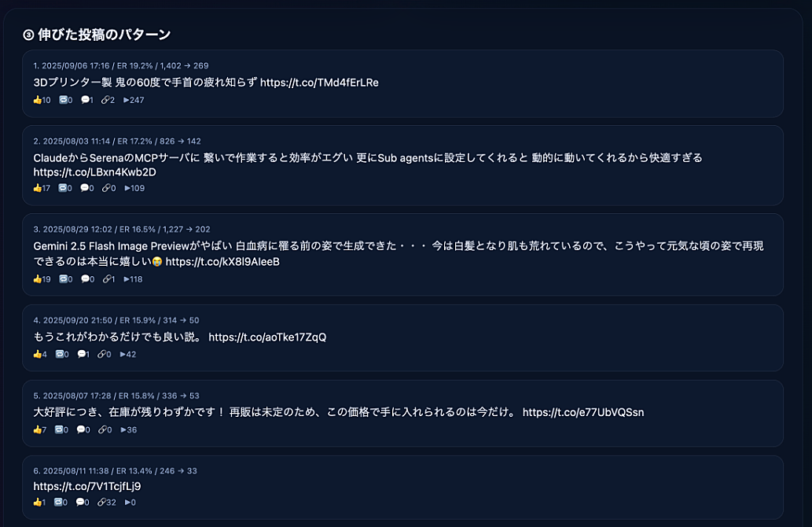This screenshot has width=812, height=527.
Task: Click the thumbs-up icon on post 1
Action: [37, 100]
